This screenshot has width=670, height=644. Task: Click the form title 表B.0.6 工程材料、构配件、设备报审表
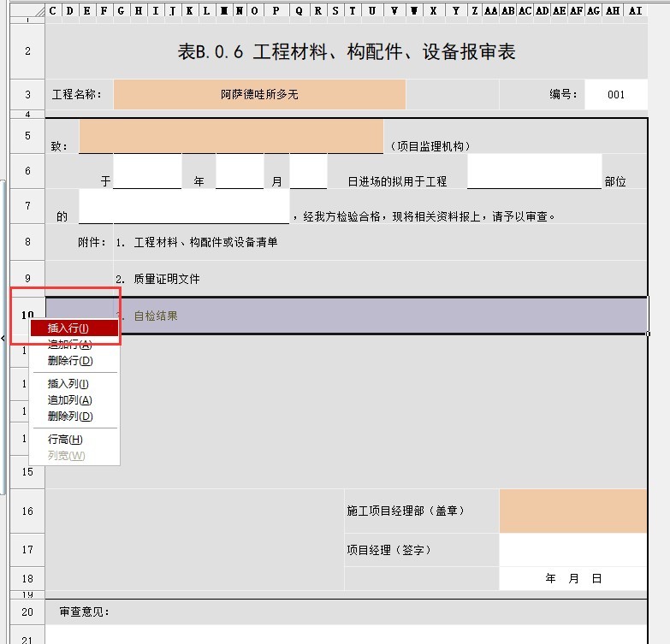tap(346, 51)
